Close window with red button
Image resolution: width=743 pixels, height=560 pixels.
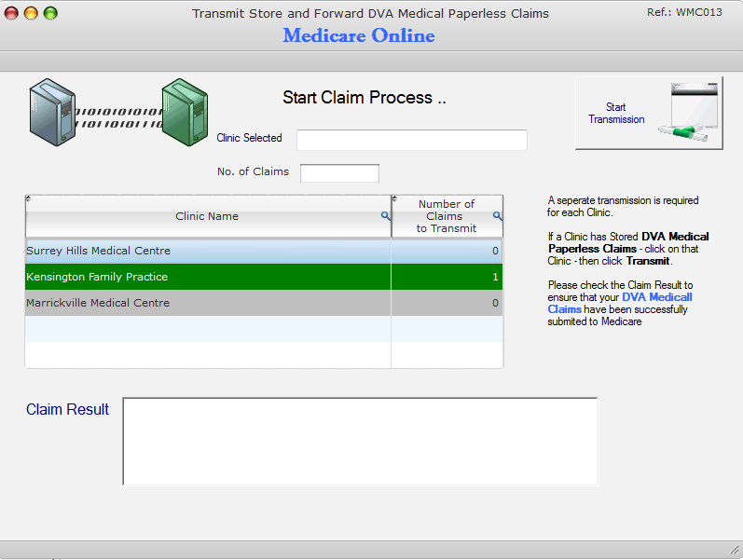coord(11,13)
